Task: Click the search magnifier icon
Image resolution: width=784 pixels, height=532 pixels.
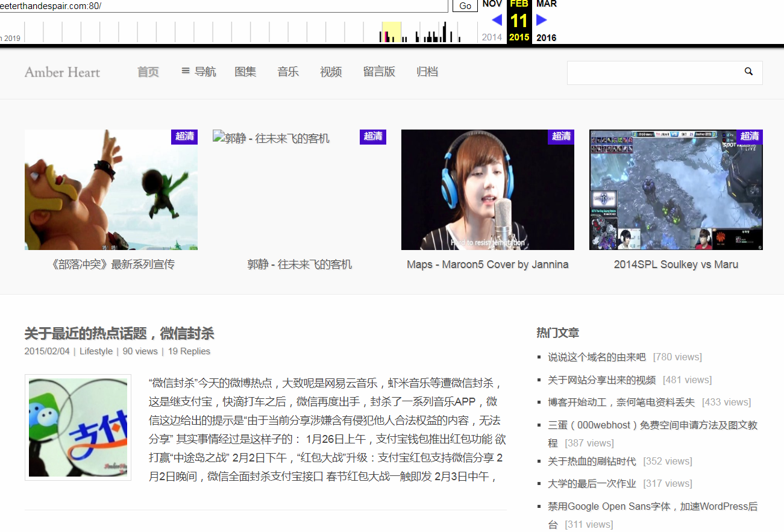Action: coord(748,72)
